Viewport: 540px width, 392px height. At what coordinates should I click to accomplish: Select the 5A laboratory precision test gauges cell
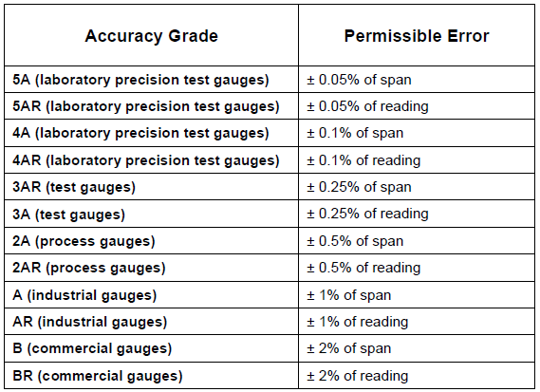(151, 80)
